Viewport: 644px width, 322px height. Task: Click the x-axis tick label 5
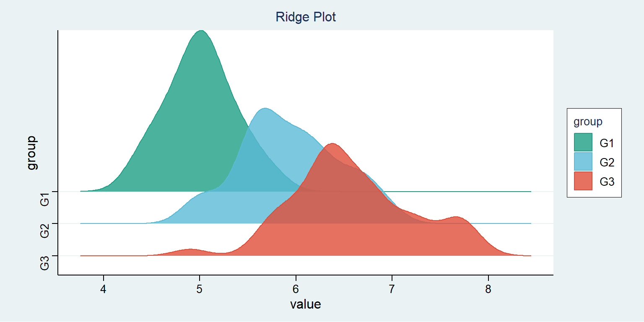(x=200, y=288)
